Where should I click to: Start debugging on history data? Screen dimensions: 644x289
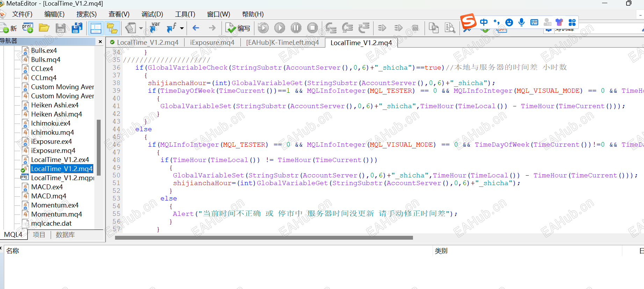[x=263, y=28]
